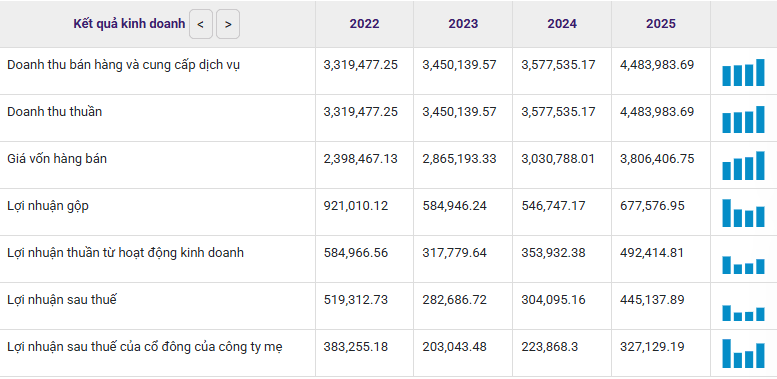Click the after-tax profit value 519,312.73
Viewport: 777px width, 379px height.
pyautogui.click(x=356, y=300)
